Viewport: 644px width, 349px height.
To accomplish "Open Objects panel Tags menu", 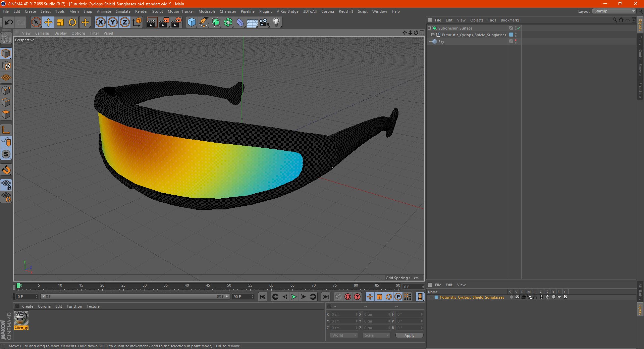I will point(492,20).
